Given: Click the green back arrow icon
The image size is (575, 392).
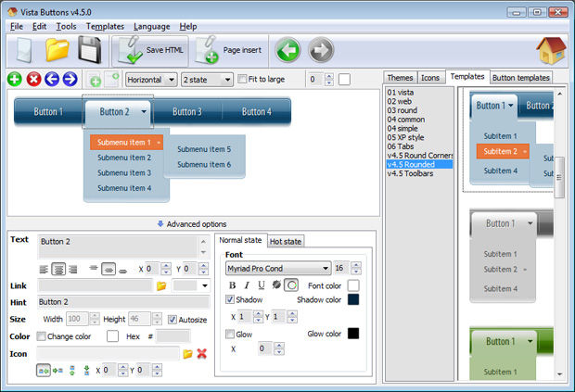Looking at the screenshot, I should pyautogui.click(x=288, y=50).
